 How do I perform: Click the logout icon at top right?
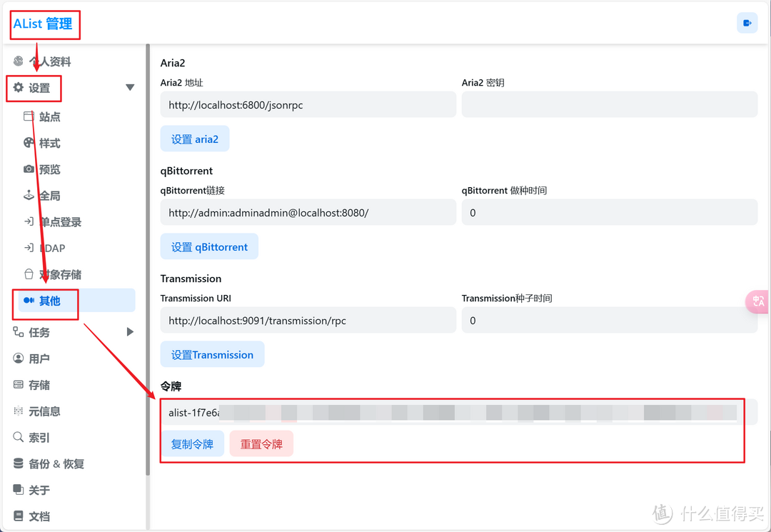click(747, 23)
